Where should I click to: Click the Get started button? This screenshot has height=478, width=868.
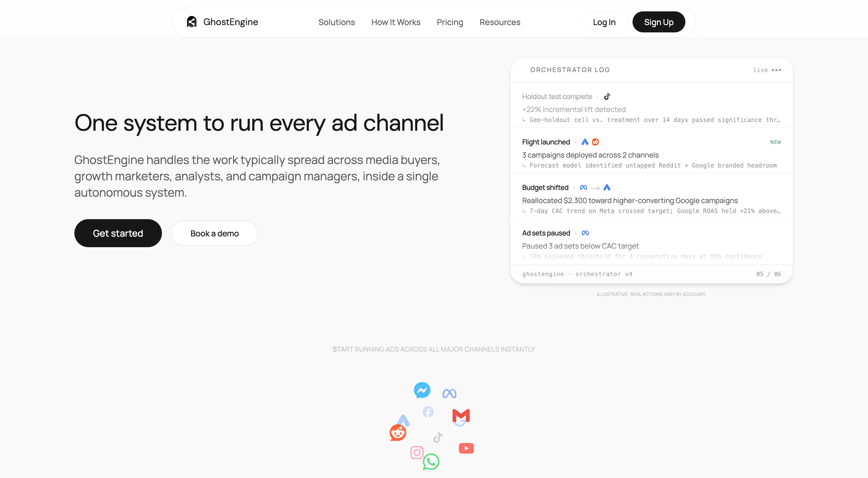coord(118,233)
